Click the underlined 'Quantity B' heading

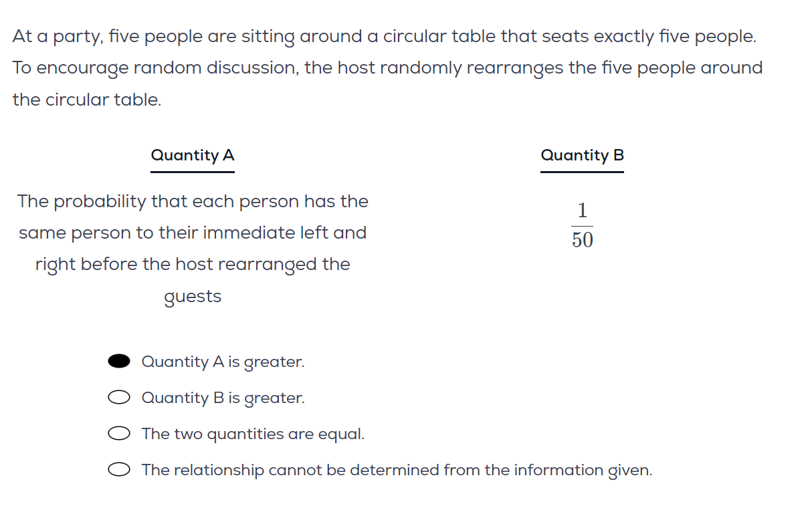[582, 156]
